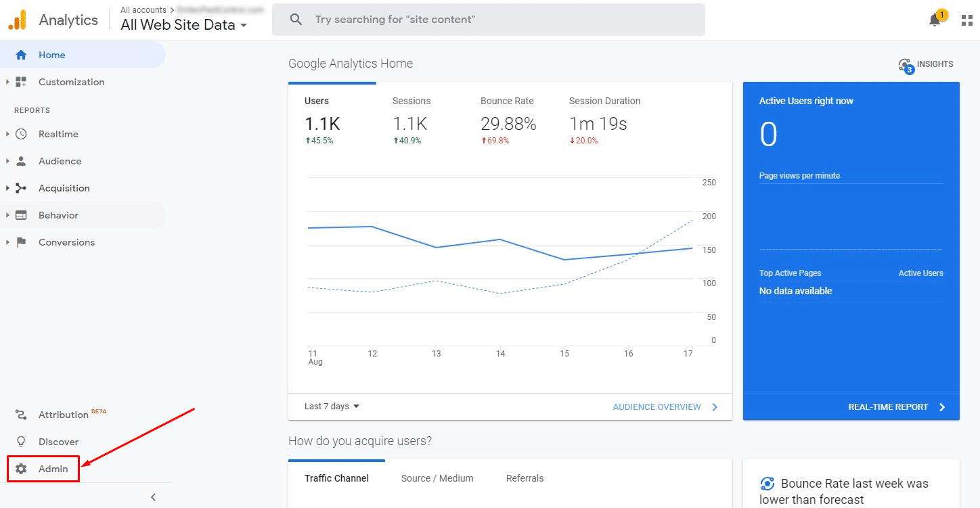Click the search magnifier icon
This screenshot has width=980, height=508.
pyautogui.click(x=296, y=20)
